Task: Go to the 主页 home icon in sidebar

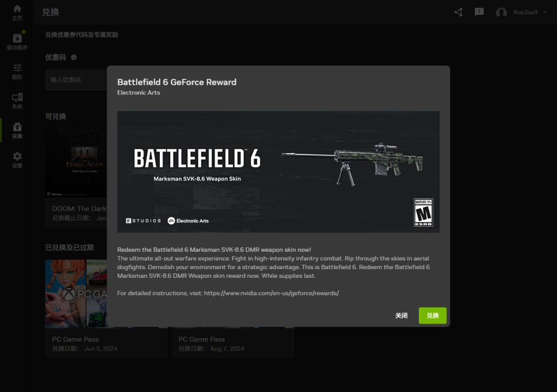Action: click(x=17, y=9)
